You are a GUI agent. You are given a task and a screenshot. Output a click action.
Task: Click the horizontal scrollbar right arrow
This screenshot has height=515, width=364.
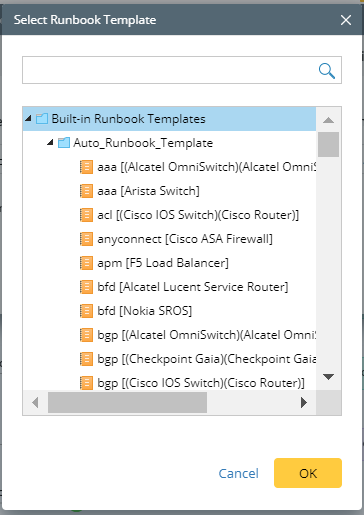[x=303, y=403]
